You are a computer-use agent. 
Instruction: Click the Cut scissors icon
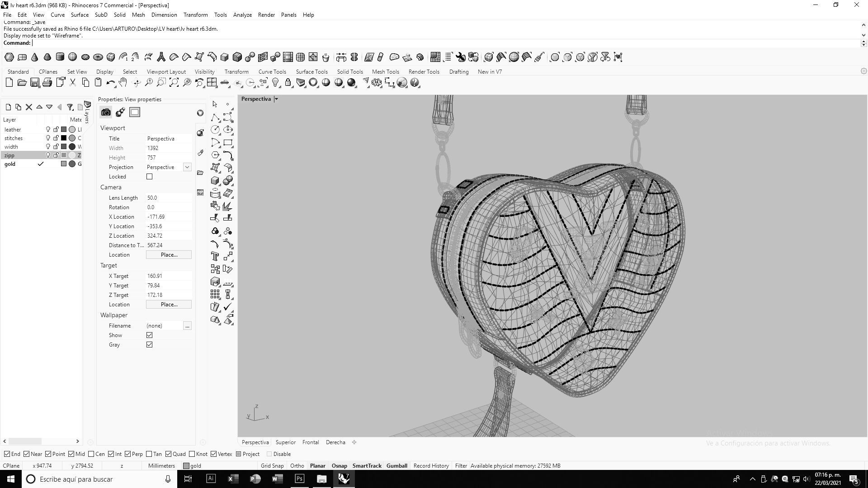(x=73, y=83)
